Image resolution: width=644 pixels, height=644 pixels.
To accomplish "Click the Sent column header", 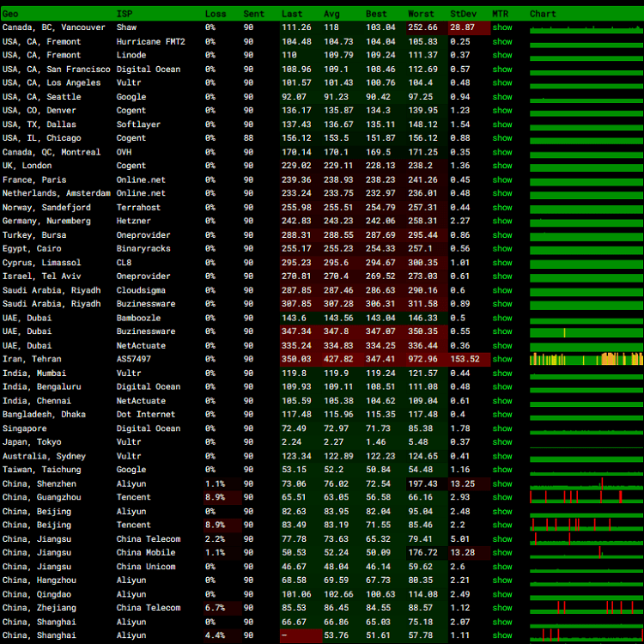I will tap(253, 14).
